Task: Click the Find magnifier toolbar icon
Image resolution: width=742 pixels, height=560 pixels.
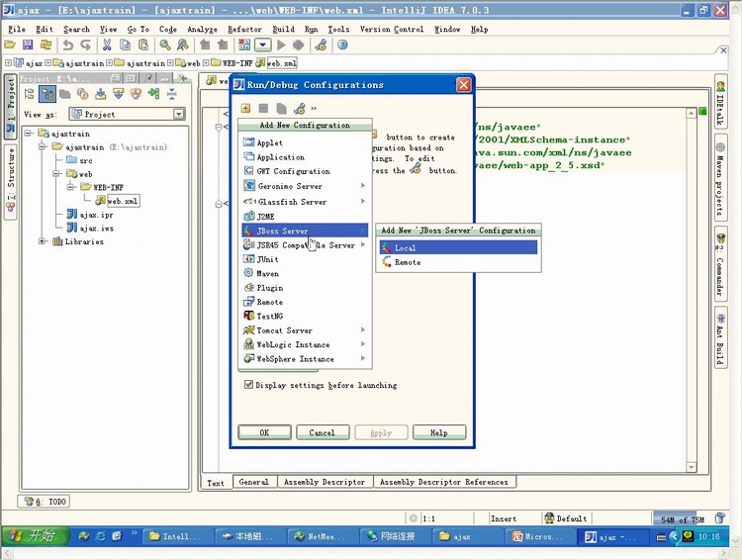Action: click(x=164, y=45)
